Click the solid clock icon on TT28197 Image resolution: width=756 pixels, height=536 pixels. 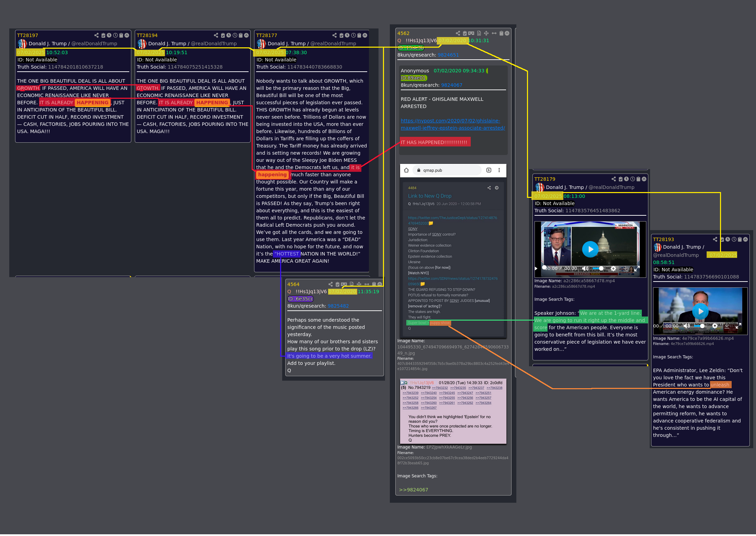pyautogui.click(x=109, y=35)
